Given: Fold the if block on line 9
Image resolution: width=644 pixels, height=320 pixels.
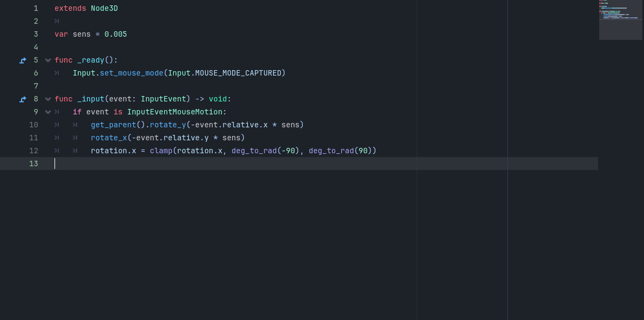Looking at the screenshot, I should 48,112.
